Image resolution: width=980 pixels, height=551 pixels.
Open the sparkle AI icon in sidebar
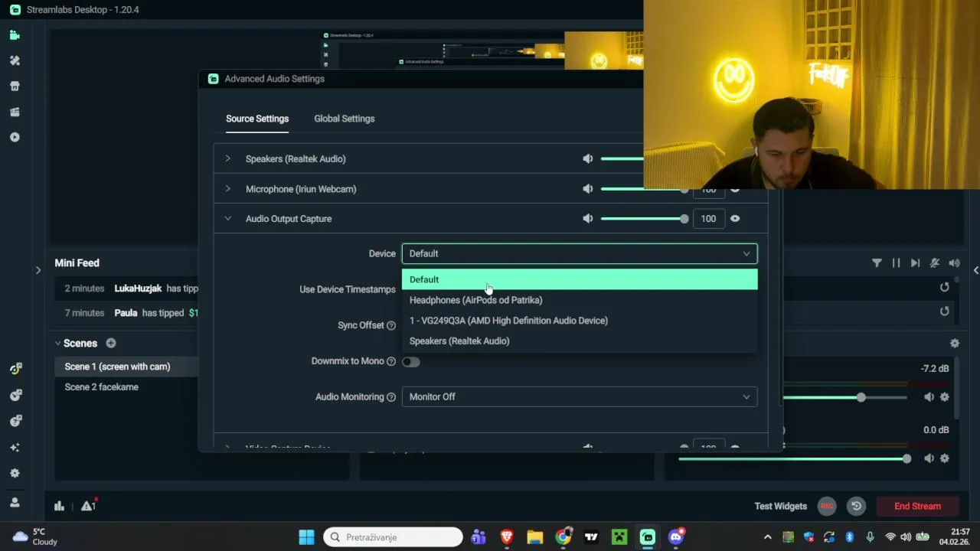coord(15,447)
